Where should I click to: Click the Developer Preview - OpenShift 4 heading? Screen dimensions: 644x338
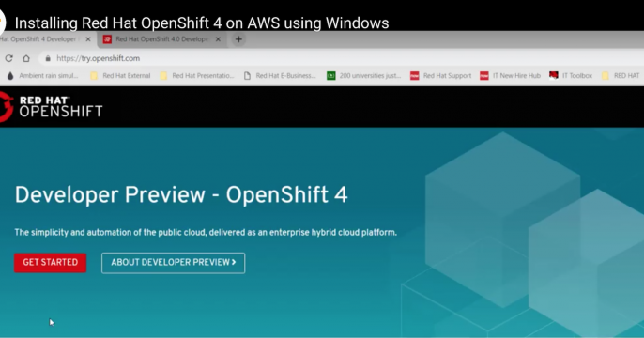pyautogui.click(x=181, y=194)
